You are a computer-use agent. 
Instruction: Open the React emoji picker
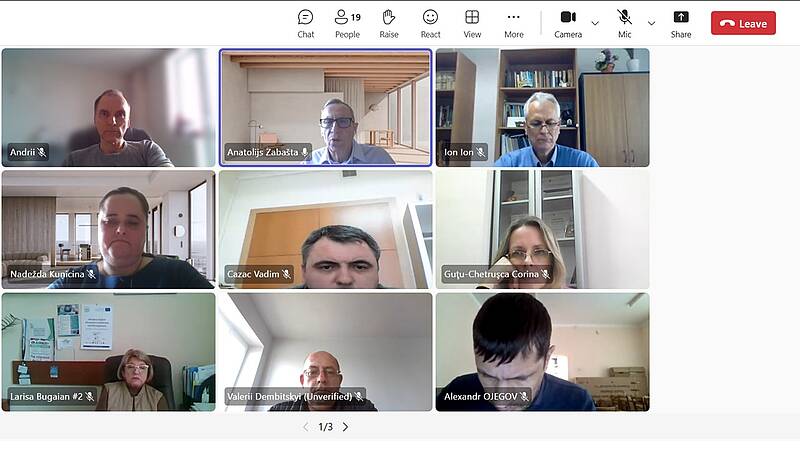430,22
